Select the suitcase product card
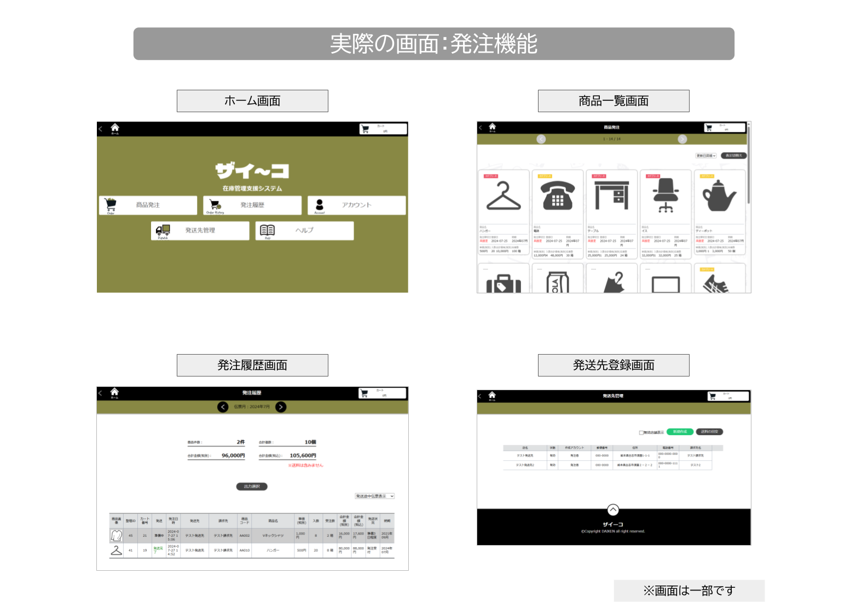Image resolution: width=868 pixels, height=614 pixels. point(504,279)
